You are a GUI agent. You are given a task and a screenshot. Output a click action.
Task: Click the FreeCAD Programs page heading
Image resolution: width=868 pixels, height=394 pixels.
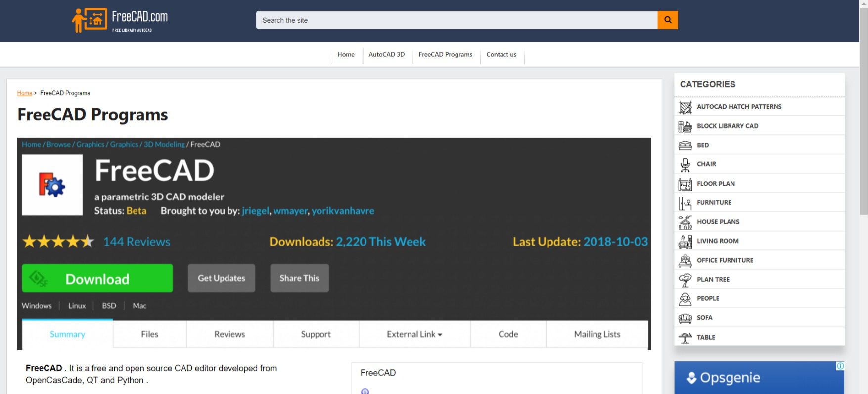(92, 115)
